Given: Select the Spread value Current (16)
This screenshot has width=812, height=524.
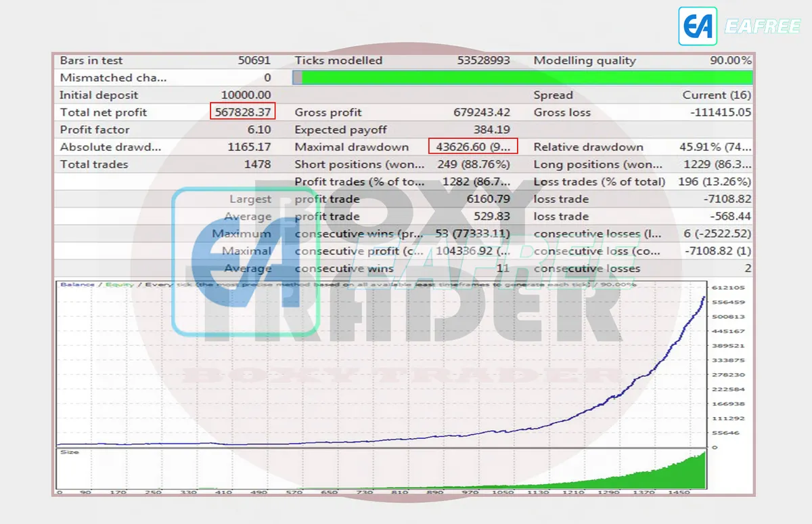Looking at the screenshot, I should (x=717, y=95).
